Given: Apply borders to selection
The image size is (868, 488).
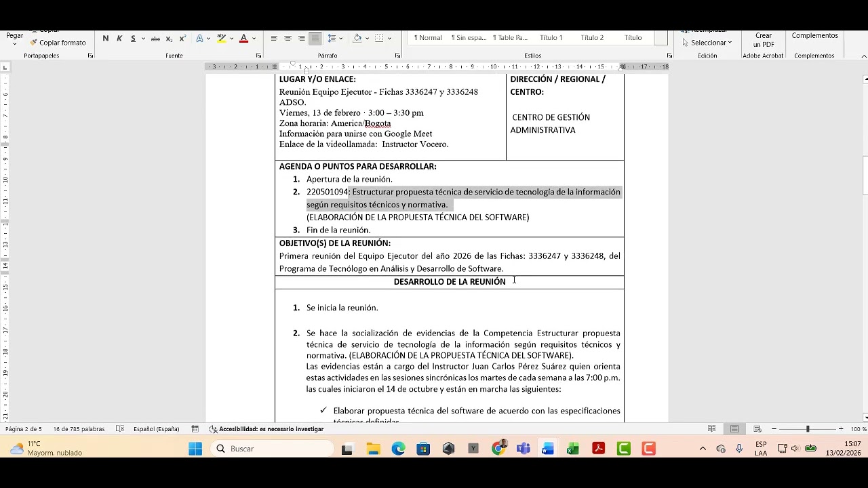Looking at the screenshot, I should click(x=380, y=39).
